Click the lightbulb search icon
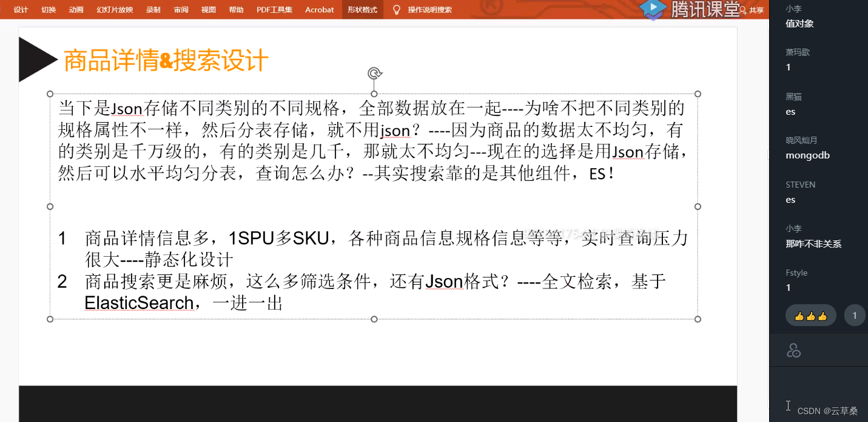 tap(397, 10)
